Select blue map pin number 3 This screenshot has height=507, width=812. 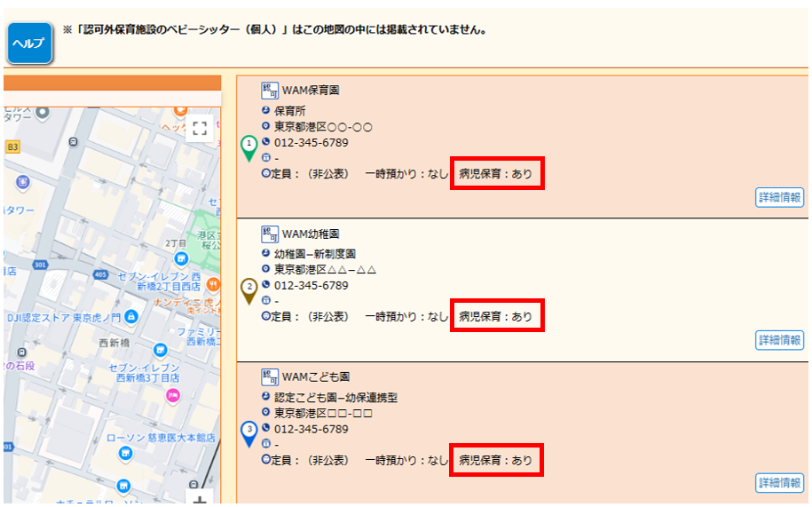pyautogui.click(x=249, y=434)
